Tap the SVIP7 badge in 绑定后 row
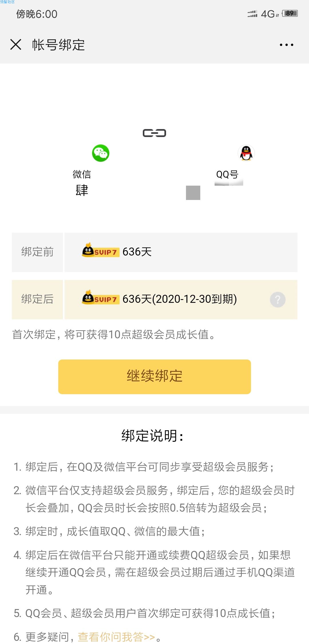Viewport: 309px width, 644px height. click(x=100, y=298)
